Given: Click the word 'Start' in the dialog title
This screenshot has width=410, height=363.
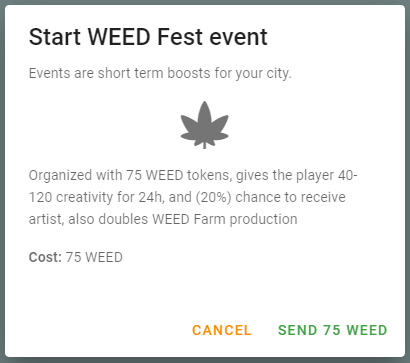Looking at the screenshot, I should tap(55, 37).
